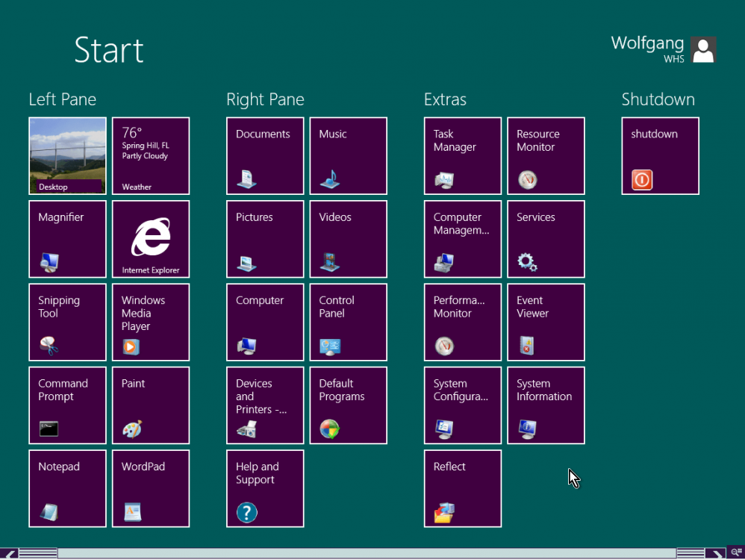745x560 pixels.
Task: Open the Command Prompt tile
Action: (x=67, y=405)
